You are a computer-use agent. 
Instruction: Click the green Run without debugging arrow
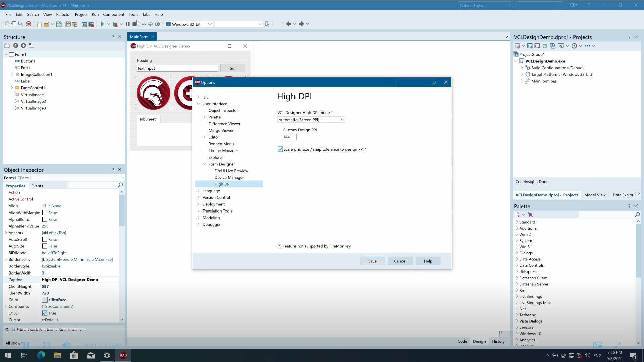[102, 24]
